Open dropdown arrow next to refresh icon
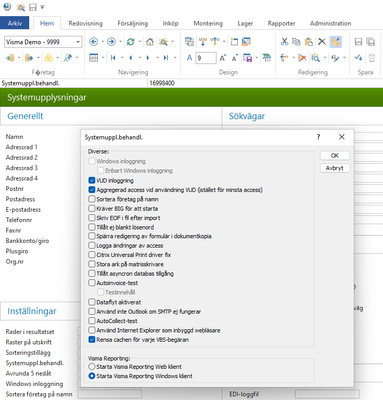Viewport: 383px width, 400px height. [140, 42]
